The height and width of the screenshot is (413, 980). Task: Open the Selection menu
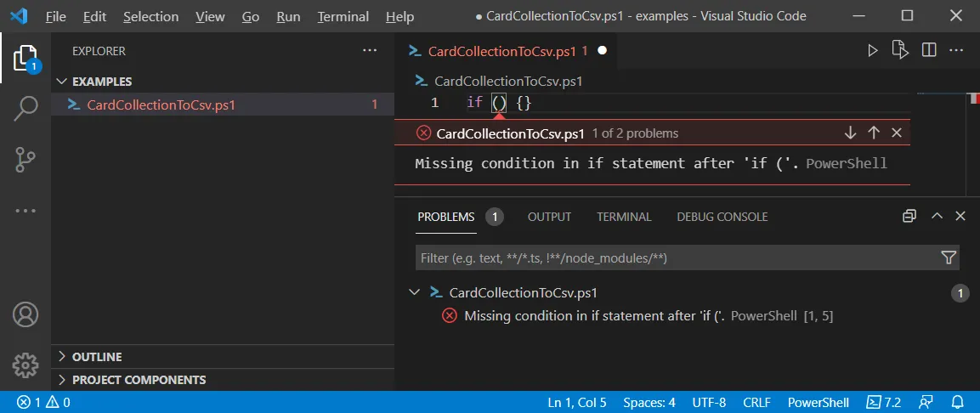[150, 16]
